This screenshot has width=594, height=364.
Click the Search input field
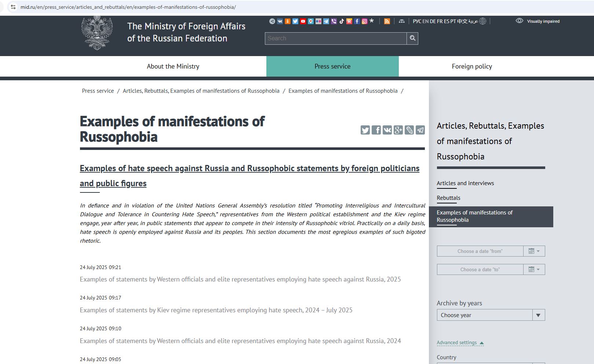tap(336, 38)
